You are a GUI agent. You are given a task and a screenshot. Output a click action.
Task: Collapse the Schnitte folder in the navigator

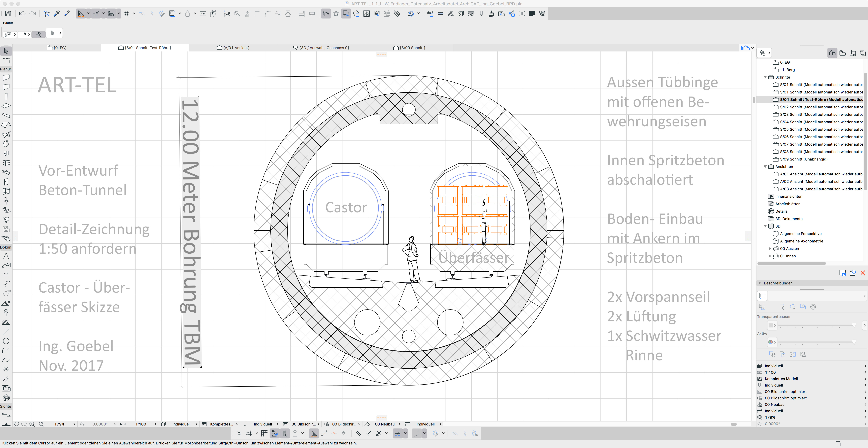point(765,77)
